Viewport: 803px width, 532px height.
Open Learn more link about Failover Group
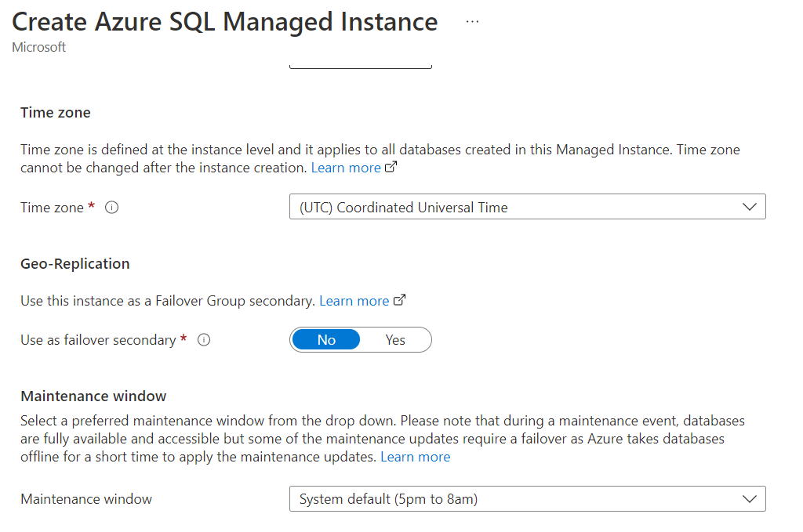click(x=354, y=301)
